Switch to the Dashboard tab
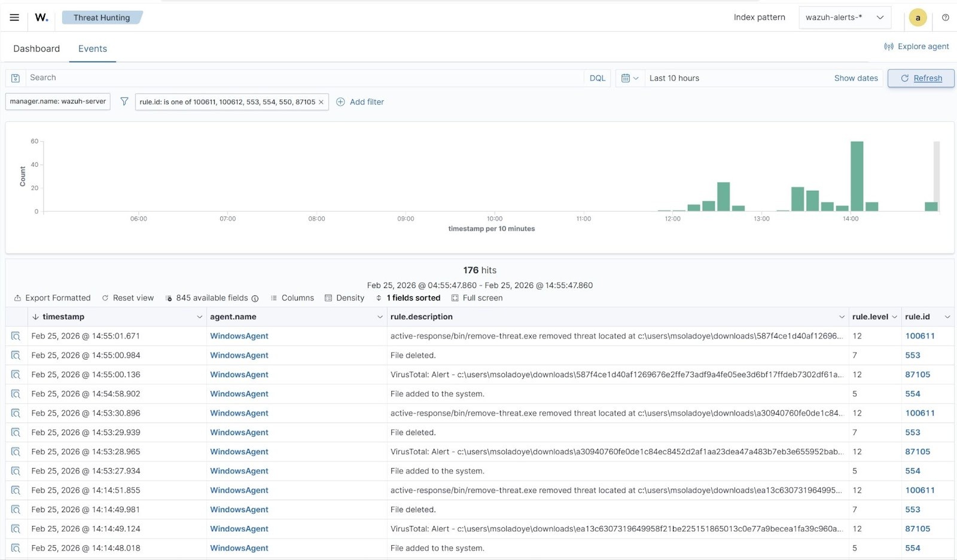Viewport: 957px width, 560px height. pos(36,48)
